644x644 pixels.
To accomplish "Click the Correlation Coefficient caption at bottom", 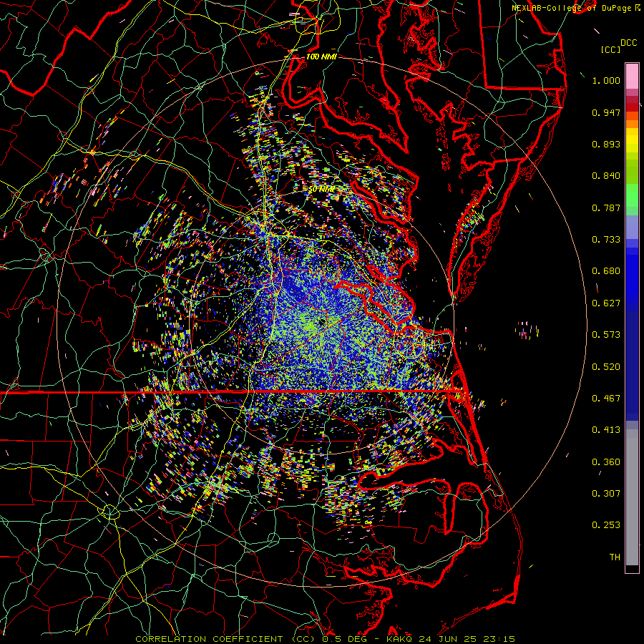I will point(326,639).
